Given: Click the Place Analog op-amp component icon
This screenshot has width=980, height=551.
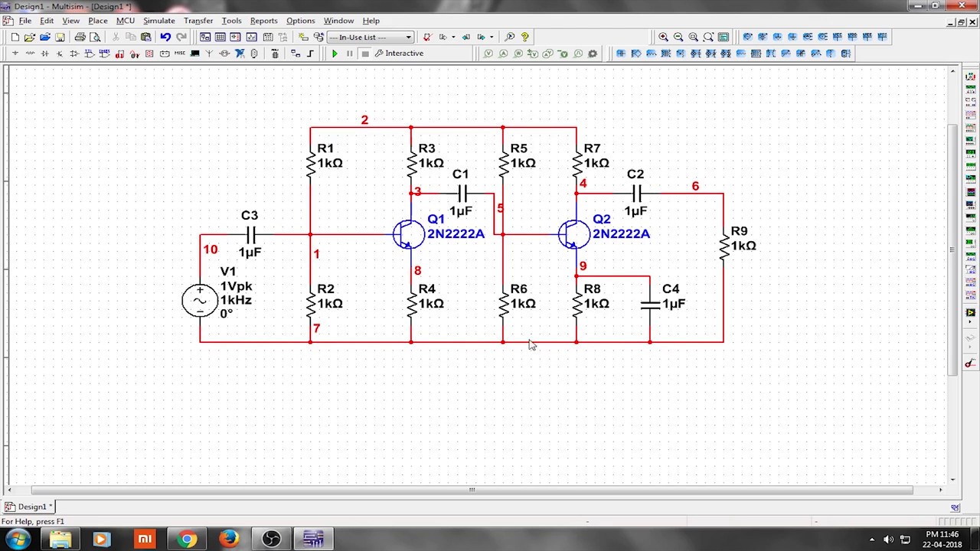Looking at the screenshot, I should point(74,54).
